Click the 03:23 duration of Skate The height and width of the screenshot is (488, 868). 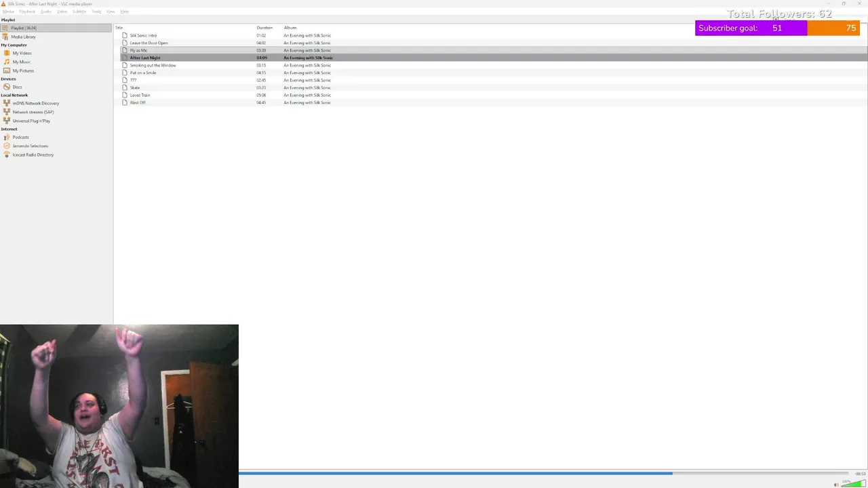click(261, 87)
